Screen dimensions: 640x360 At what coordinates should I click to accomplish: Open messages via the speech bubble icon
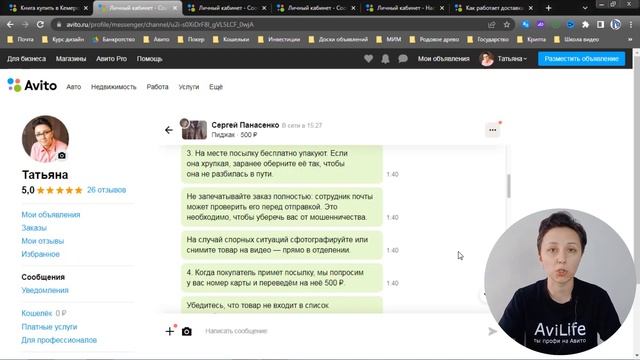click(403, 59)
